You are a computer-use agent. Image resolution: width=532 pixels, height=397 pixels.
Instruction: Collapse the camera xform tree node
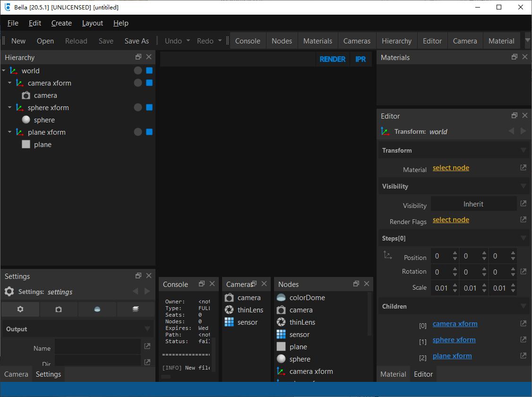click(x=10, y=83)
